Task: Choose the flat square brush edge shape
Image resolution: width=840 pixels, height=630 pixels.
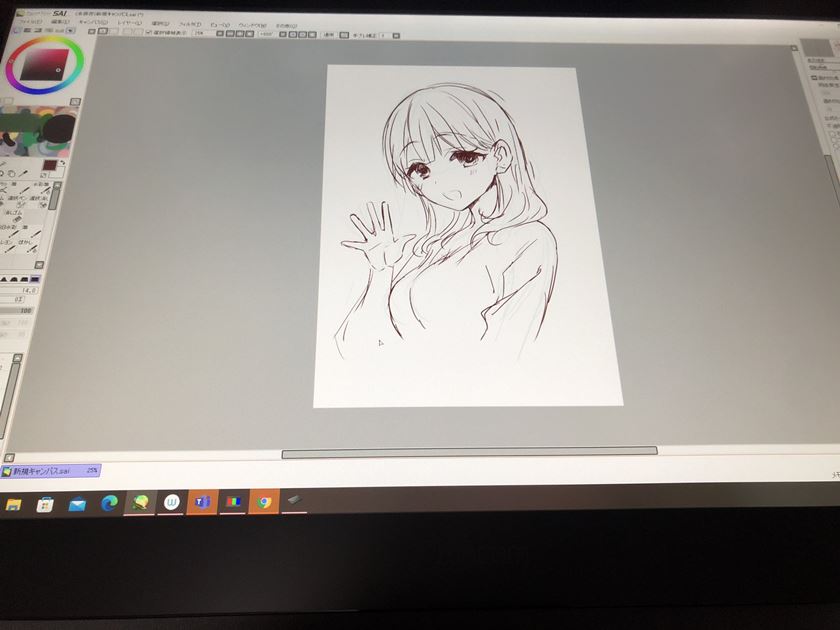Action: click(x=35, y=279)
